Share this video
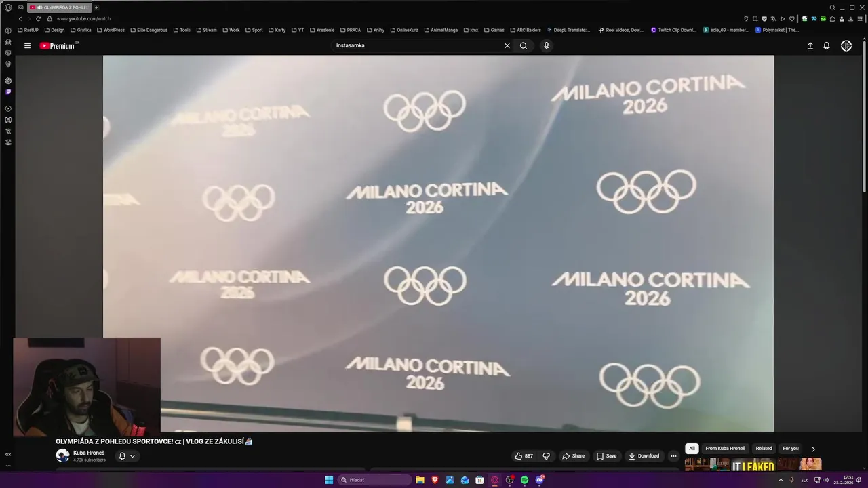Viewport: 868px width, 488px height. coord(573,456)
